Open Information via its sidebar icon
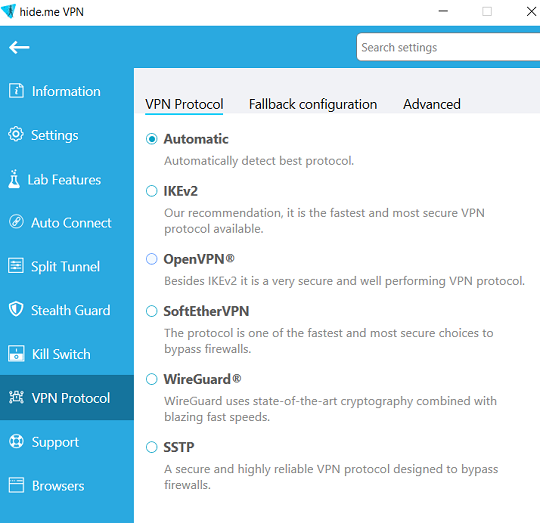 (16, 91)
